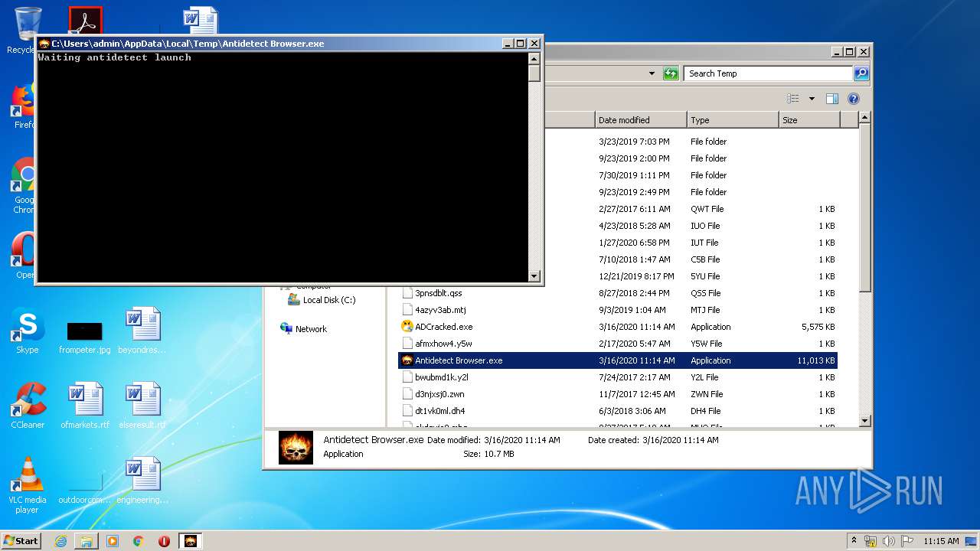Open Internet Explorer from the taskbar

[x=60, y=541]
